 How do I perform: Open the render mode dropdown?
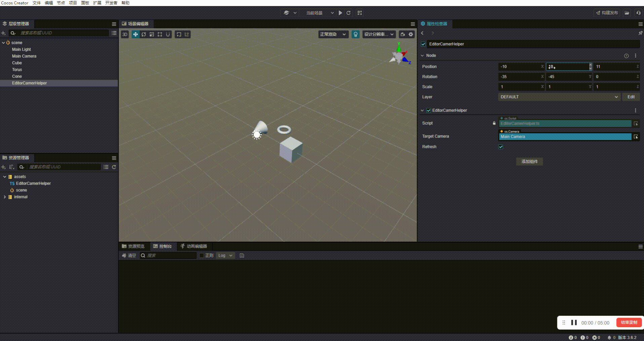point(333,34)
